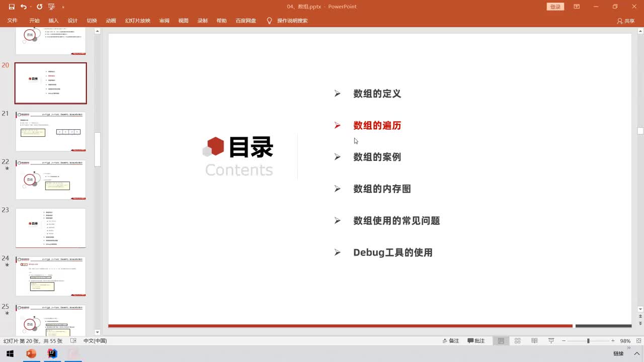Screen dimensions: 644x362
Task: Open the 百度网盘 ribbon tab
Action: 246,21
